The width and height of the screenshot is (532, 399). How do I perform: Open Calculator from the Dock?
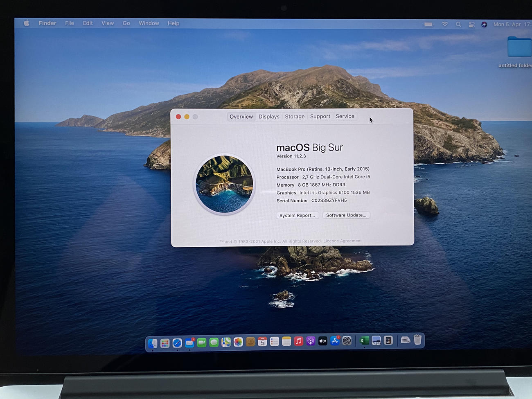[x=388, y=340]
